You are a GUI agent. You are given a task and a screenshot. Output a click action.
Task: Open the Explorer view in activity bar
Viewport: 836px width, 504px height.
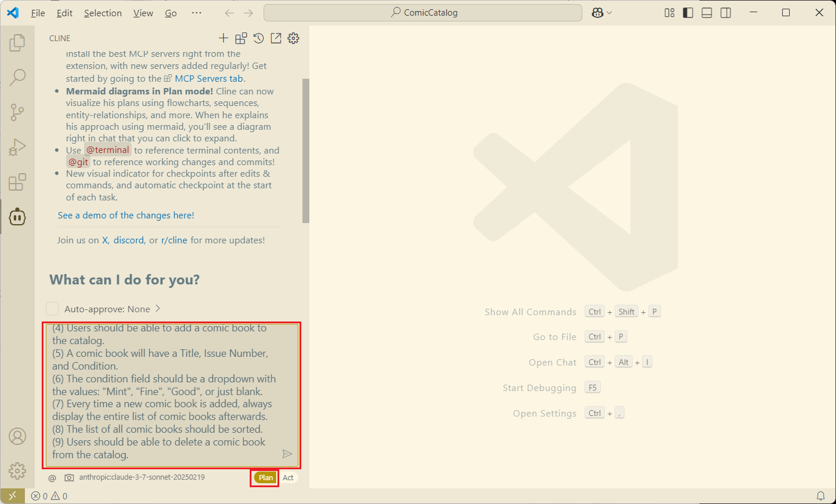(x=17, y=43)
